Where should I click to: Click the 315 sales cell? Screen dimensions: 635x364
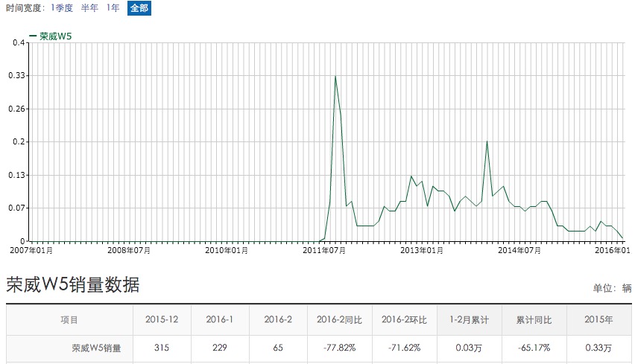click(162, 348)
